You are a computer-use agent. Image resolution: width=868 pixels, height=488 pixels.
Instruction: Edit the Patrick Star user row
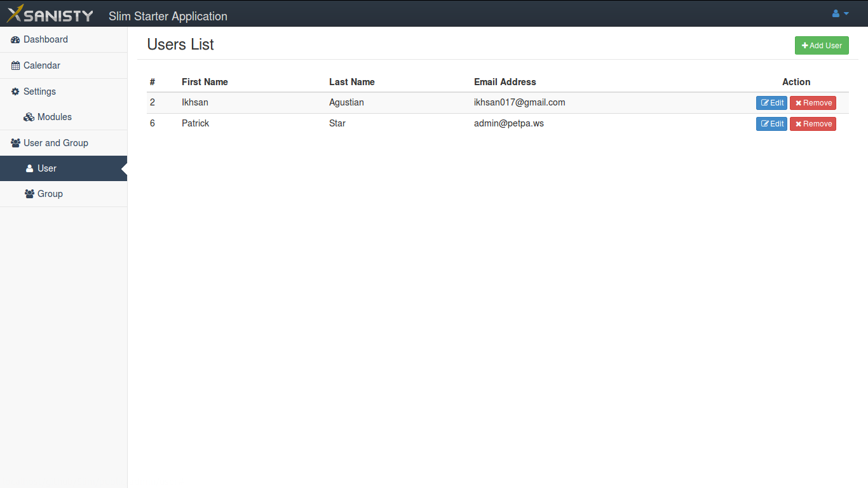(771, 124)
